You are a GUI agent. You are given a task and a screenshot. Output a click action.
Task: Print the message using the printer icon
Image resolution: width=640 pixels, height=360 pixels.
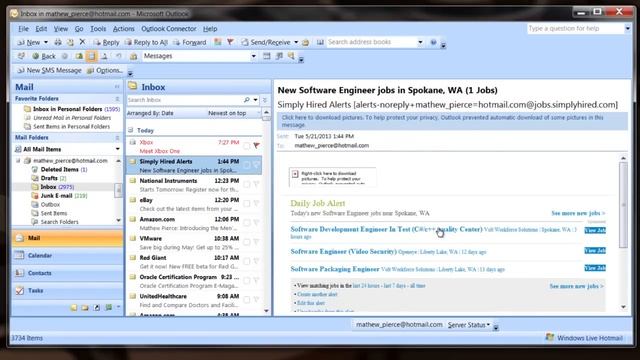[58, 42]
